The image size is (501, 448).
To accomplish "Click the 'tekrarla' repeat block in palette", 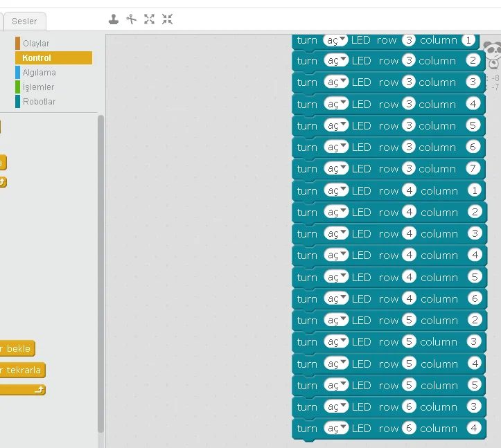I will pos(22,370).
